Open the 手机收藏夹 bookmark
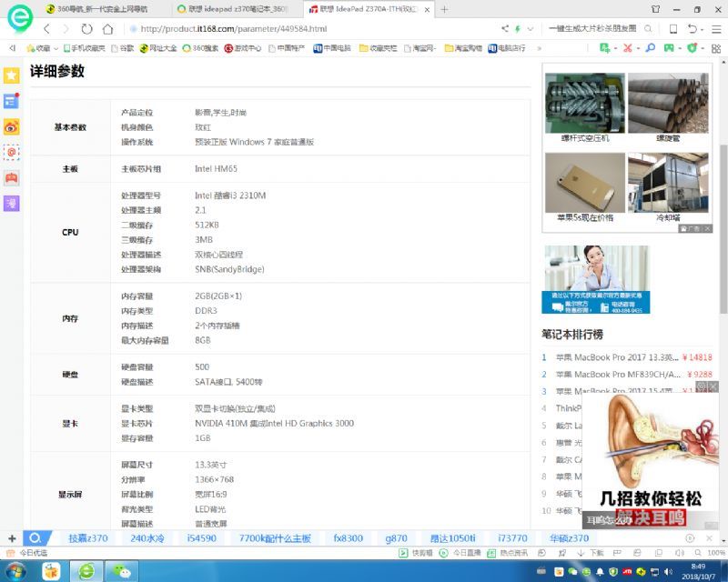This screenshot has width=728, height=582. [x=84, y=48]
